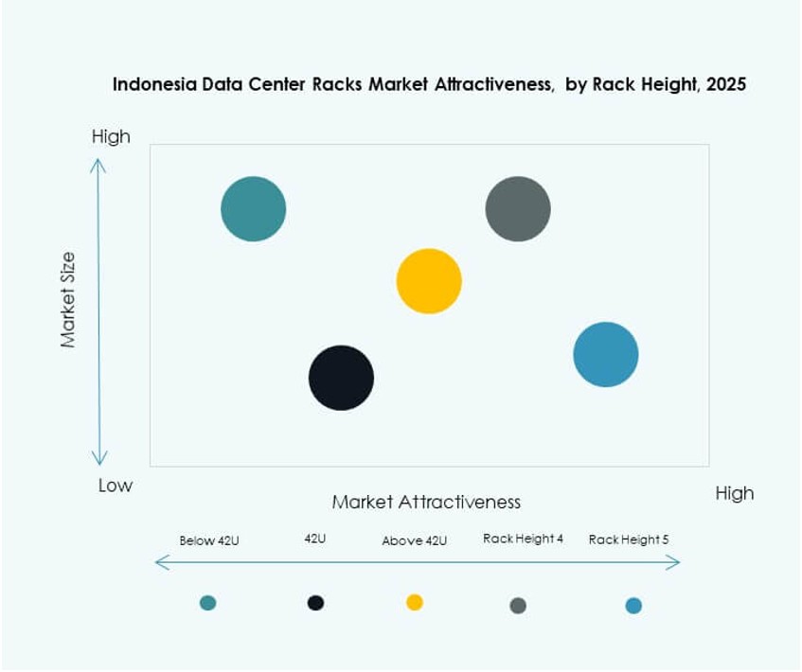
Task: Toggle the Rack Height 5 legend entry
Action: (631, 540)
